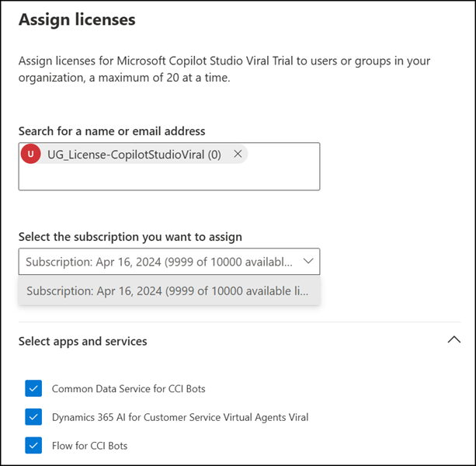This screenshot has height=466, width=476.
Task: Uncheck Dynamics 365 AI for Customer Service Virtual Agents Viral
Action: (33, 417)
